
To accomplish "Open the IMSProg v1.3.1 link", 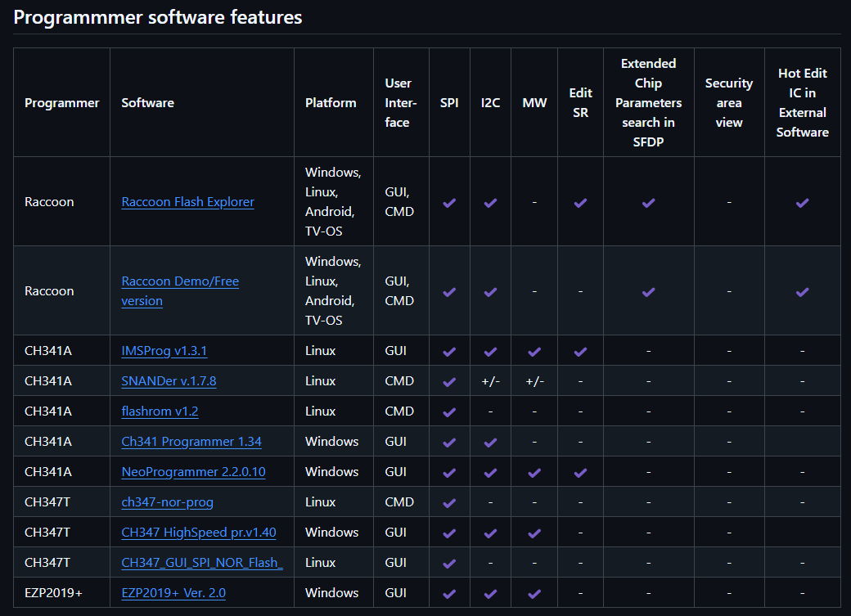I will [x=164, y=351].
